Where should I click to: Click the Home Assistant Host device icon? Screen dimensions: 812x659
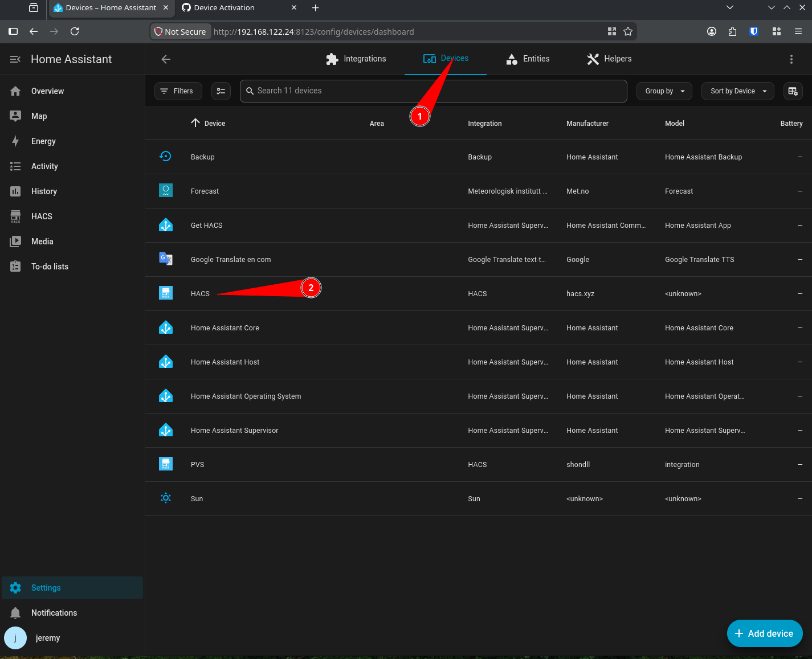pos(166,362)
